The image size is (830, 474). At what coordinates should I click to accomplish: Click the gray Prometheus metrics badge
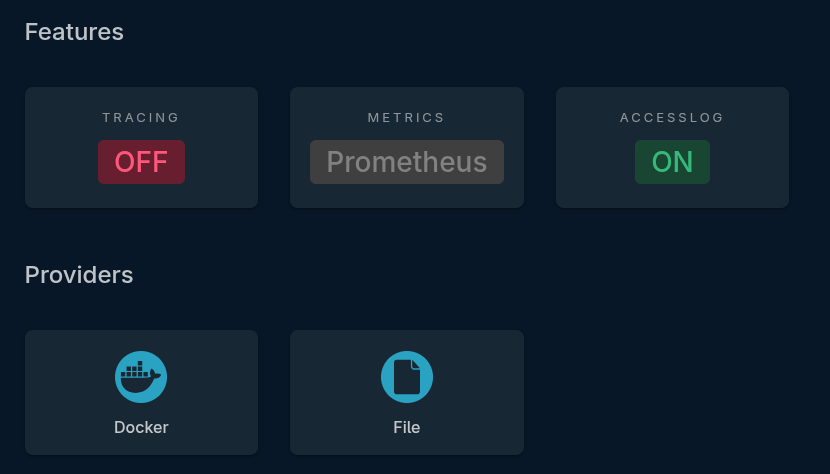407,162
